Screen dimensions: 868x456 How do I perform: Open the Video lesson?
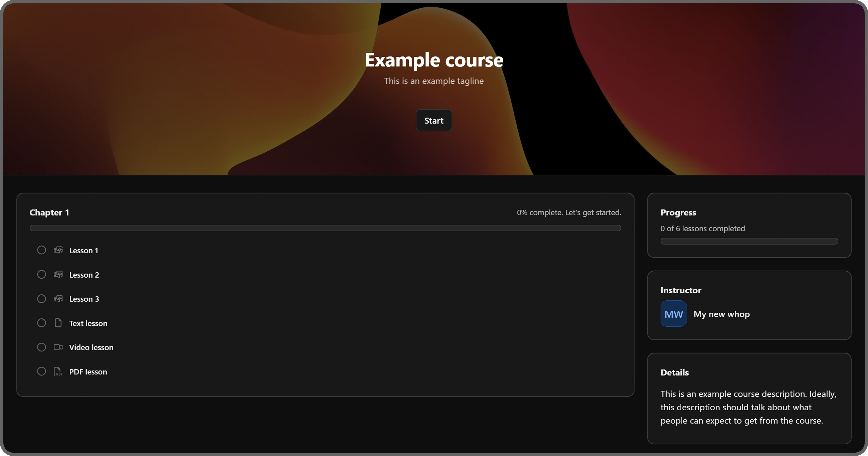pyautogui.click(x=91, y=347)
